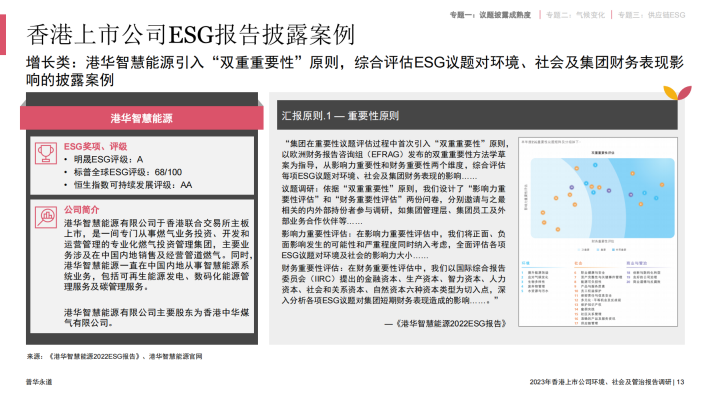
Task: Click the chart magnifier icon beside 公司简介
Action: pos(46,217)
